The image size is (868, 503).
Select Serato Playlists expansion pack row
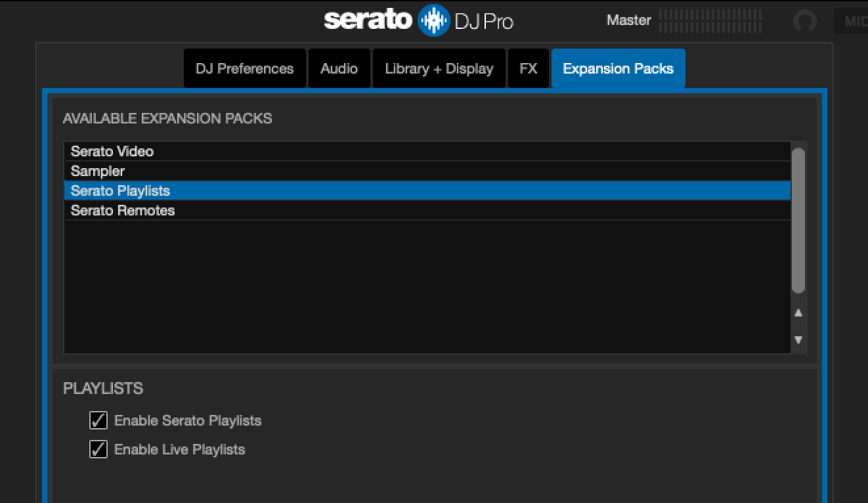[x=427, y=190]
